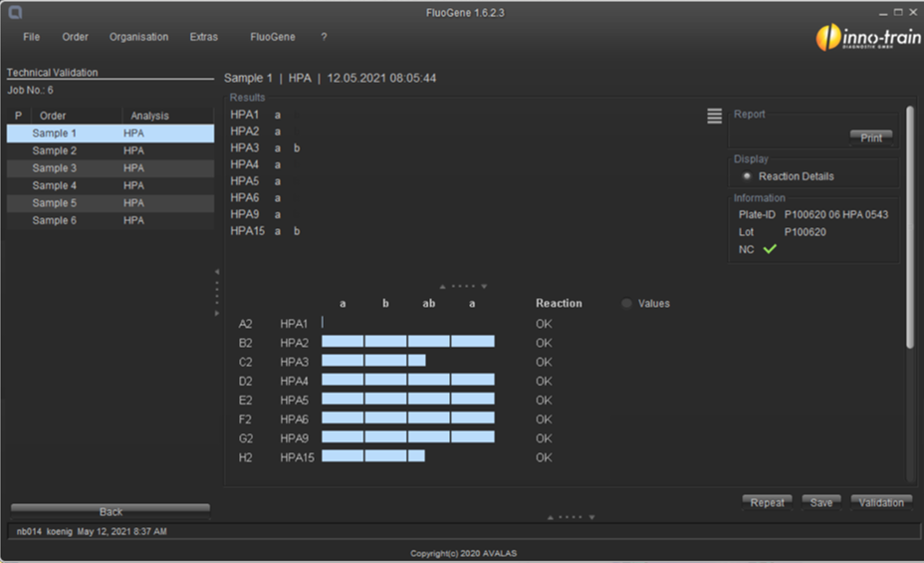
Task: Click reaction bar for B2 HPA2
Action: coord(408,342)
